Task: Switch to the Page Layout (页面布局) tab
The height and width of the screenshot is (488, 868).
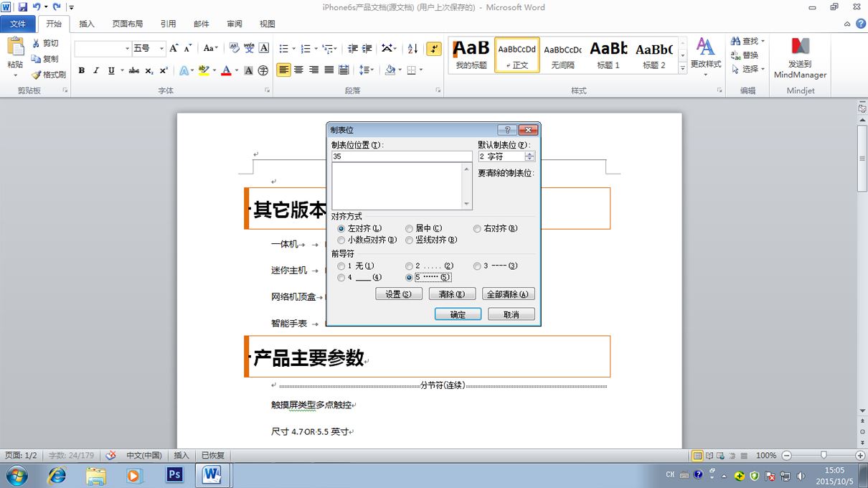Action: click(x=128, y=24)
